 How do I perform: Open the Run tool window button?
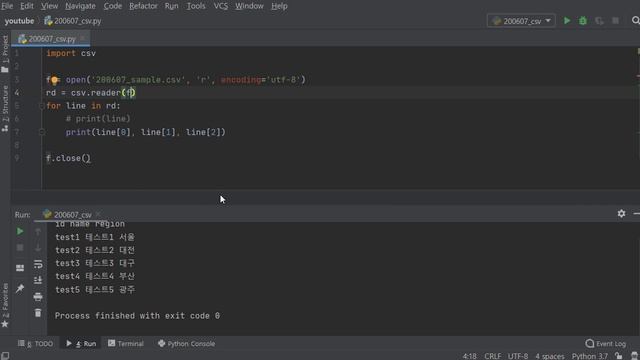pos(81,344)
